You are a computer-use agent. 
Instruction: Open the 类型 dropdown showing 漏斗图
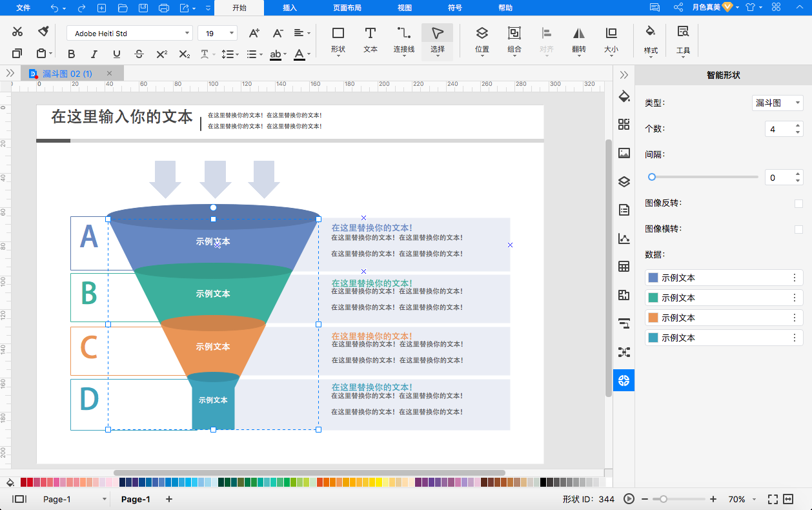pyautogui.click(x=778, y=103)
